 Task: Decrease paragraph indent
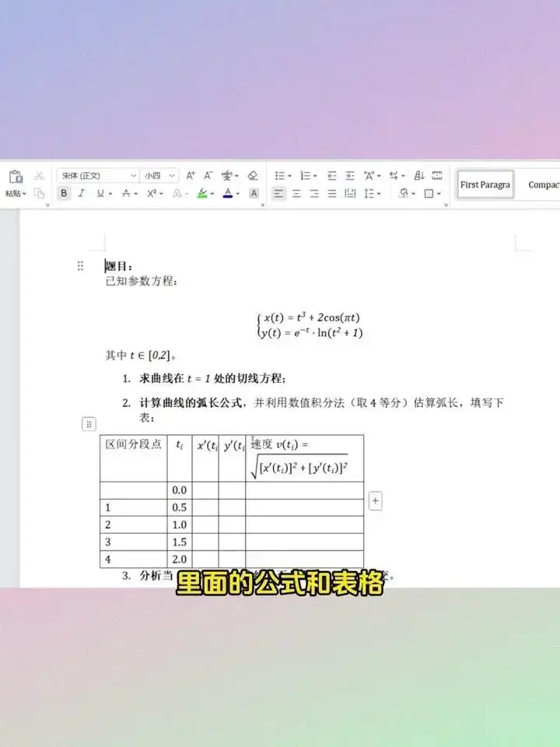[x=332, y=176]
